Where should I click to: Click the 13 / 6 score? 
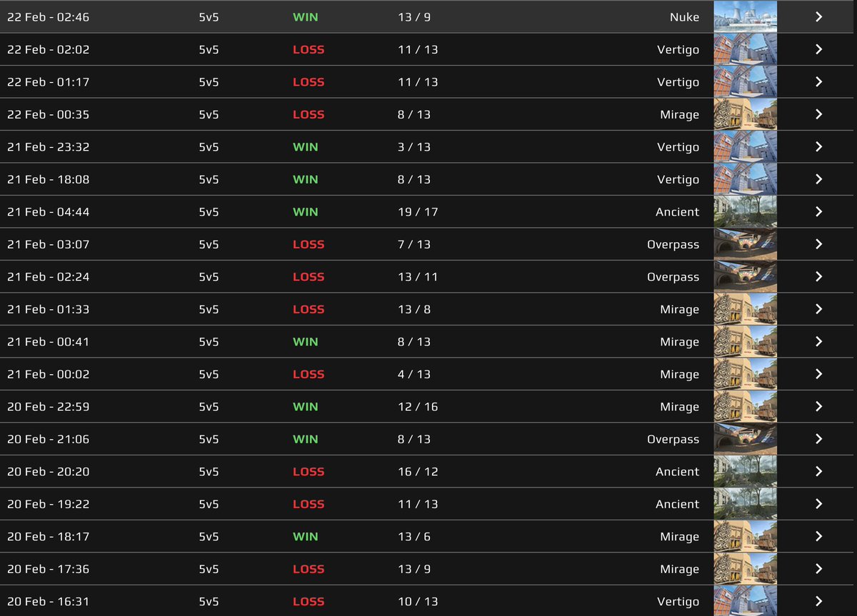pyautogui.click(x=414, y=537)
